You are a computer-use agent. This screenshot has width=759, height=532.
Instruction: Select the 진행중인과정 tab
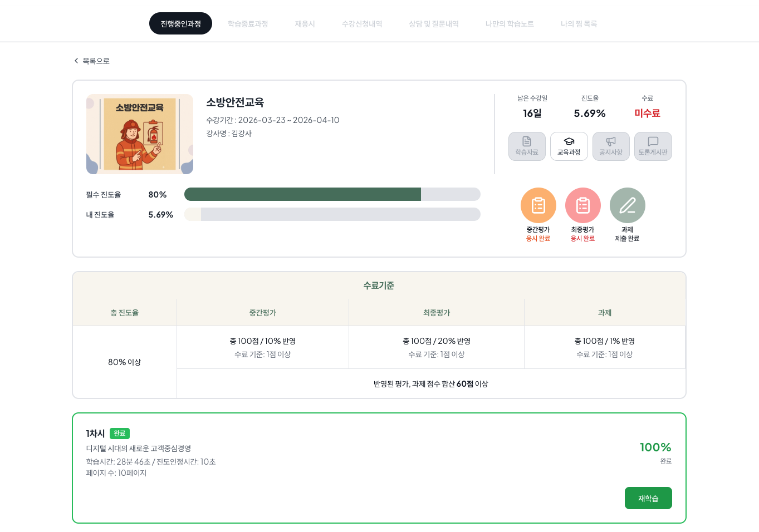tap(180, 24)
